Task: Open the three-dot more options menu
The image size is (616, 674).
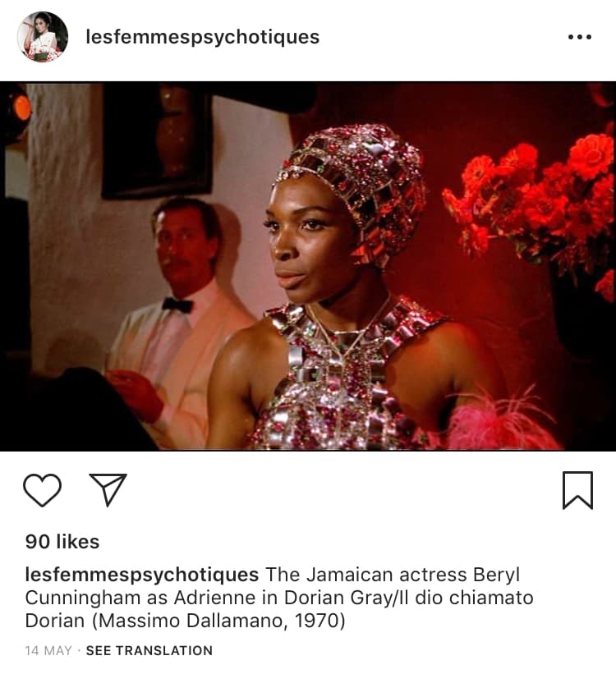Action: click(579, 37)
